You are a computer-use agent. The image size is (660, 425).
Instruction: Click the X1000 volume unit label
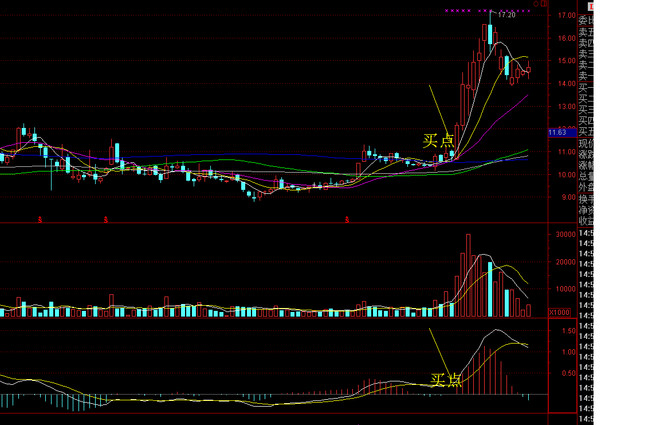560,312
